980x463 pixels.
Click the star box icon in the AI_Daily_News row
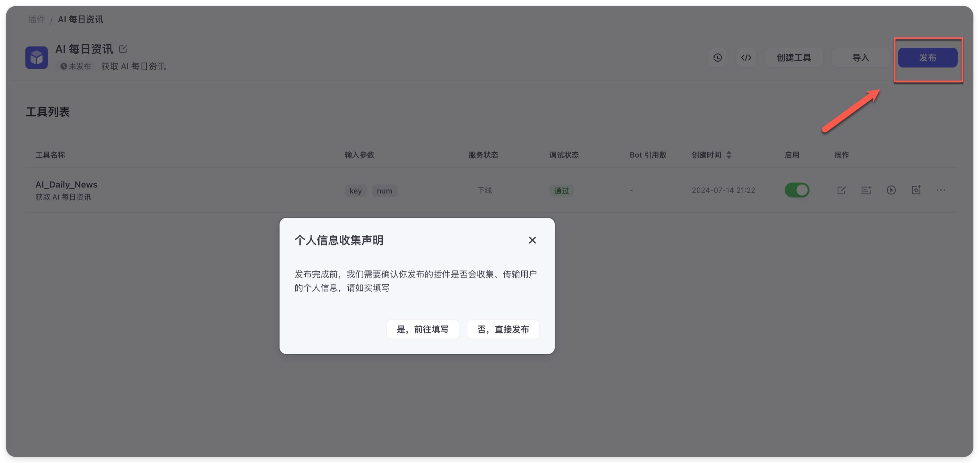click(x=916, y=190)
